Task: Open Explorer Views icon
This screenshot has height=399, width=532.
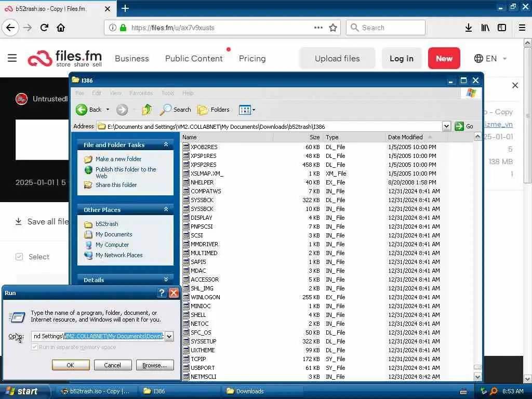Action: (x=245, y=110)
